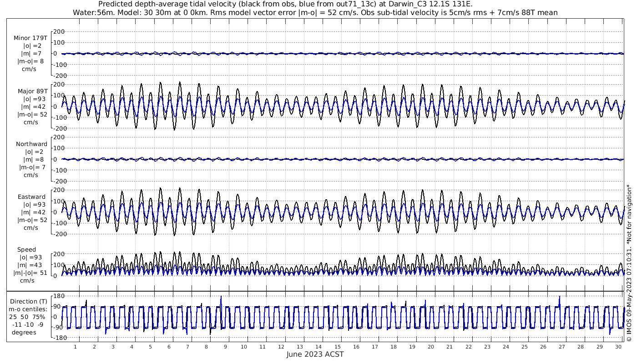Click "|o| =2" under Minor 179T
This screenshot has height=364, width=637.
click(x=32, y=45)
